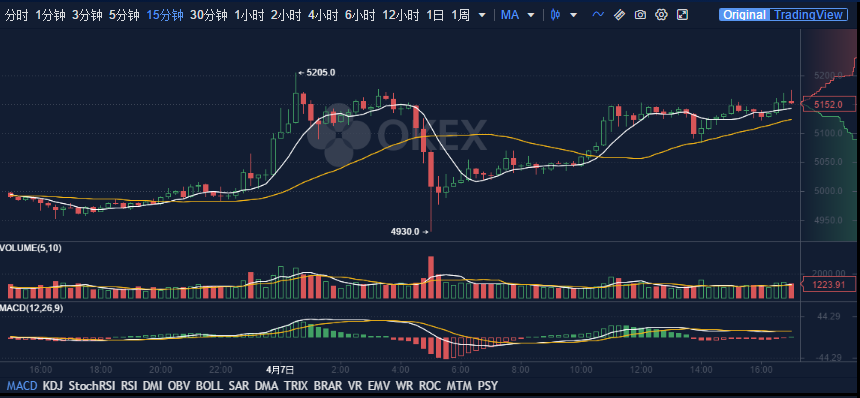
Task: Select the ruler drawing tool icon
Action: coord(619,15)
